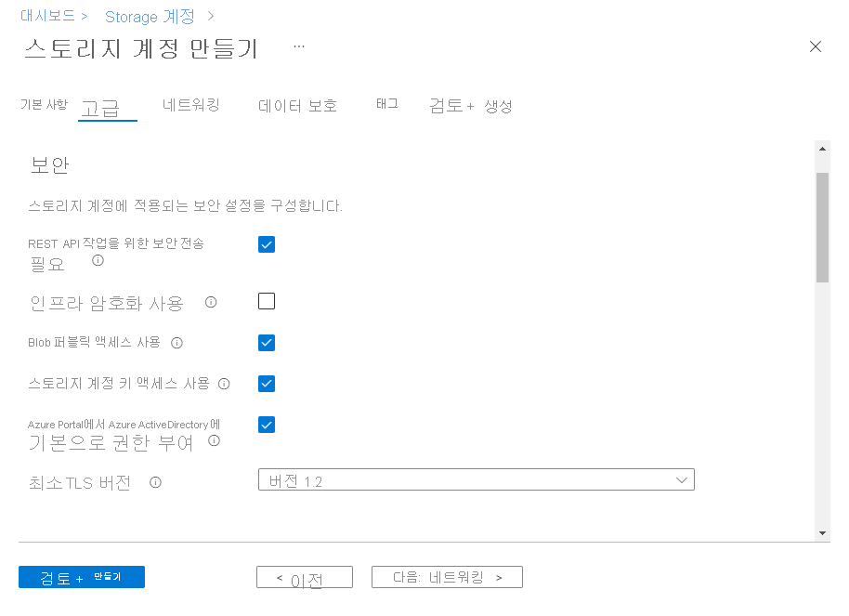The width and height of the screenshot is (849, 616).
Task: Navigate to Storage 계정 via breadcrumb
Action: pos(150,16)
